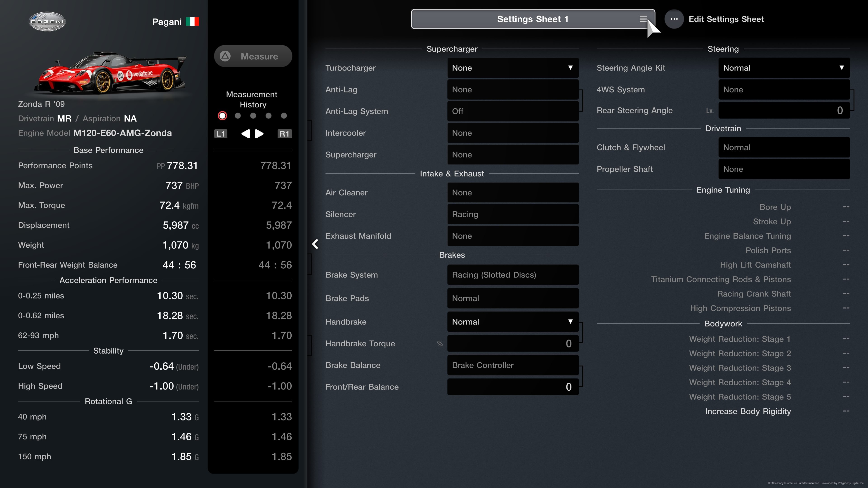Click the Silencer Racing field
Screen dimensions: 868x488
point(513,215)
